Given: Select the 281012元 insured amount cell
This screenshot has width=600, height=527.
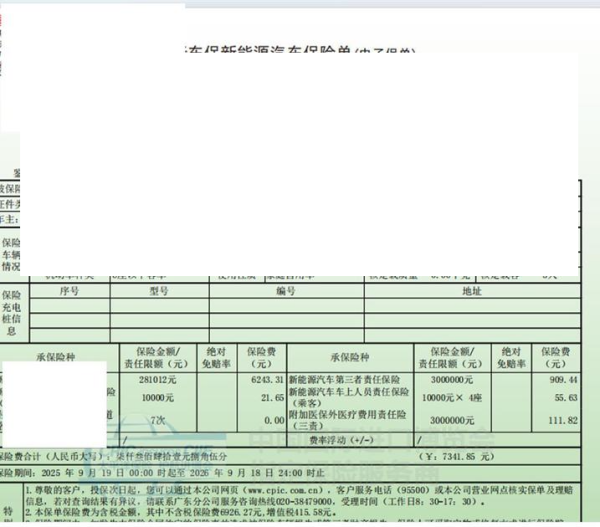Looking at the screenshot, I should coord(157,380).
